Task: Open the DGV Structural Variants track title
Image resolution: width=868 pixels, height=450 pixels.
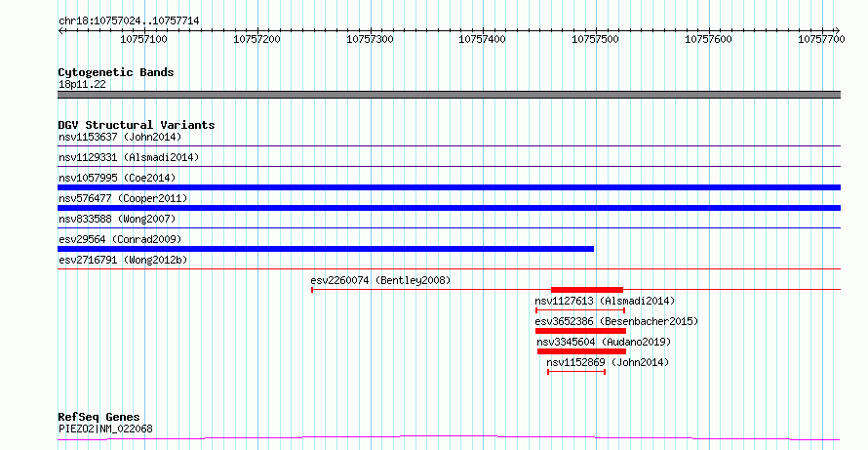Action: tap(137, 125)
